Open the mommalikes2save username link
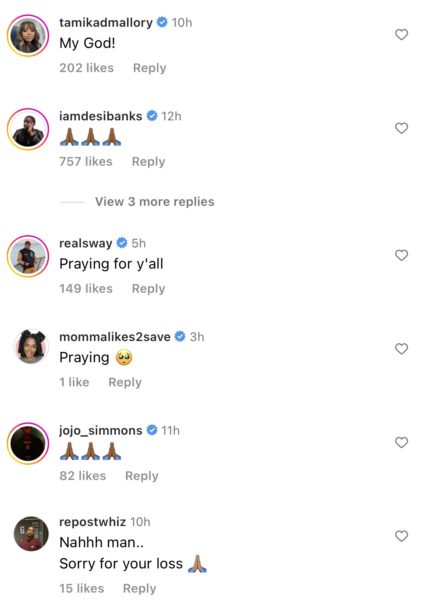431x600 pixels. (x=115, y=337)
